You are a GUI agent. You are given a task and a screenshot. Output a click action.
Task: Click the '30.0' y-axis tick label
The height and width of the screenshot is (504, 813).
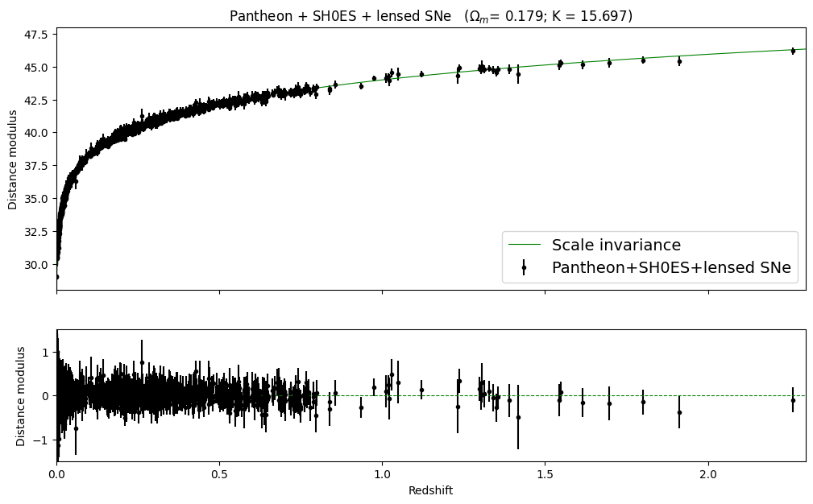(36, 265)
